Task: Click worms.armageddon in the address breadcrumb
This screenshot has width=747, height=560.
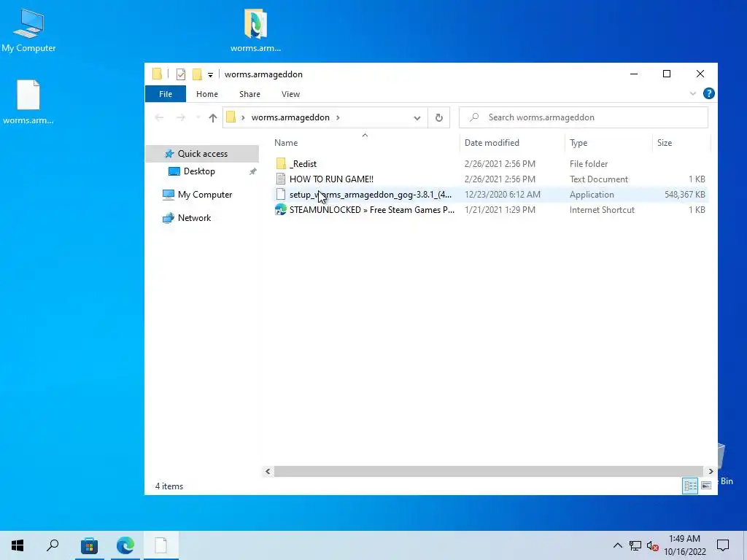Action: click(290, 117)
